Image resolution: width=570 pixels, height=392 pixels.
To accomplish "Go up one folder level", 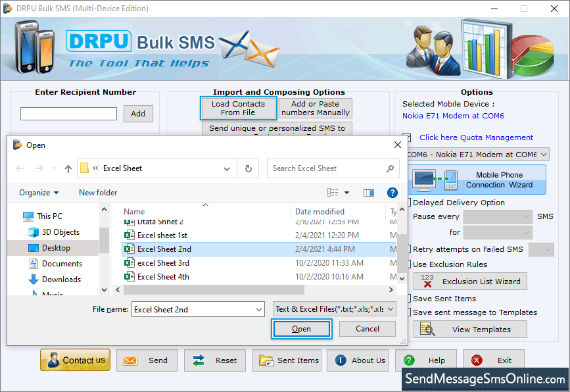I will 68,168.
